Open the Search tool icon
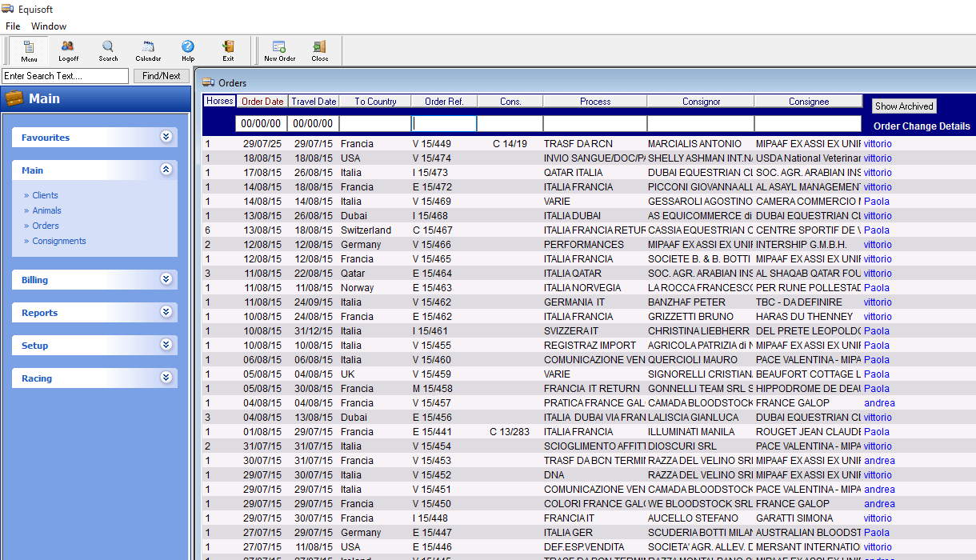This screenshot has height=560, width=976. 108,50
